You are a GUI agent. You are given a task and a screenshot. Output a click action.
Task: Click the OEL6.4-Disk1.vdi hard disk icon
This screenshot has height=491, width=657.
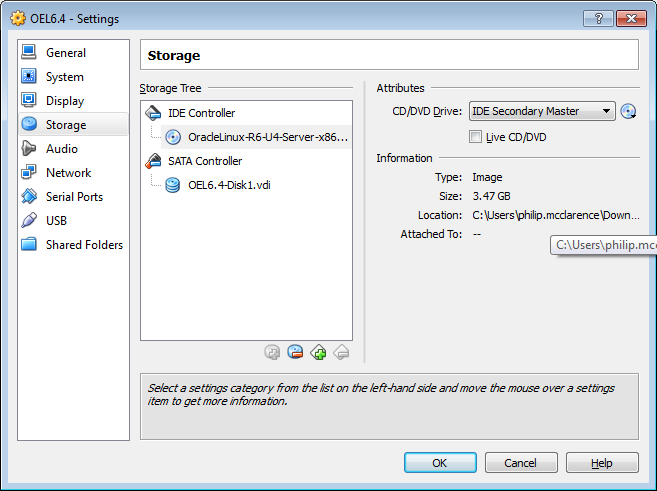(173, 185)
